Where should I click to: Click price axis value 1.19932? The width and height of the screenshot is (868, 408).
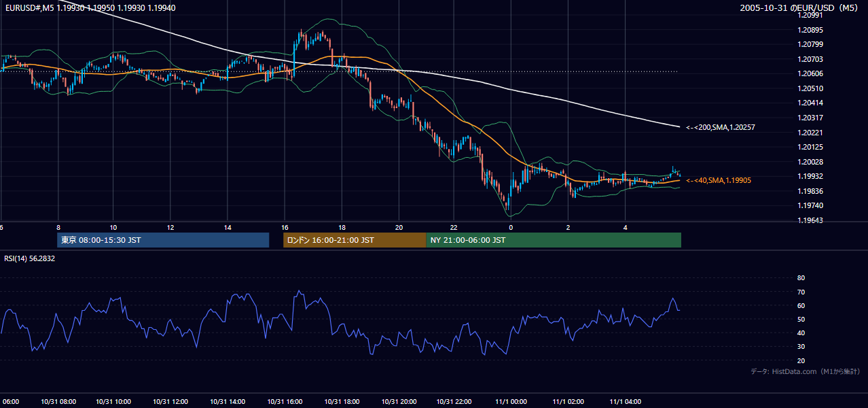[810, 176]
